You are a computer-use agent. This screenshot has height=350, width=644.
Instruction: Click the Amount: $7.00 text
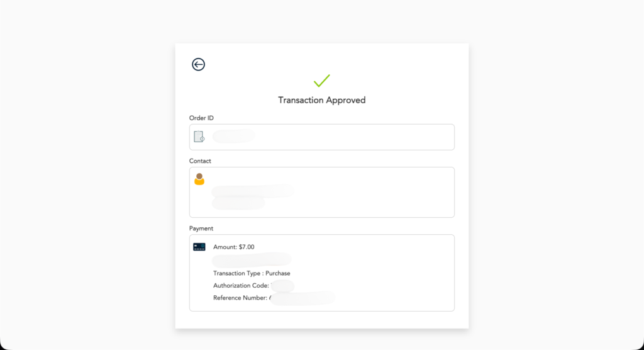point(234,247)
